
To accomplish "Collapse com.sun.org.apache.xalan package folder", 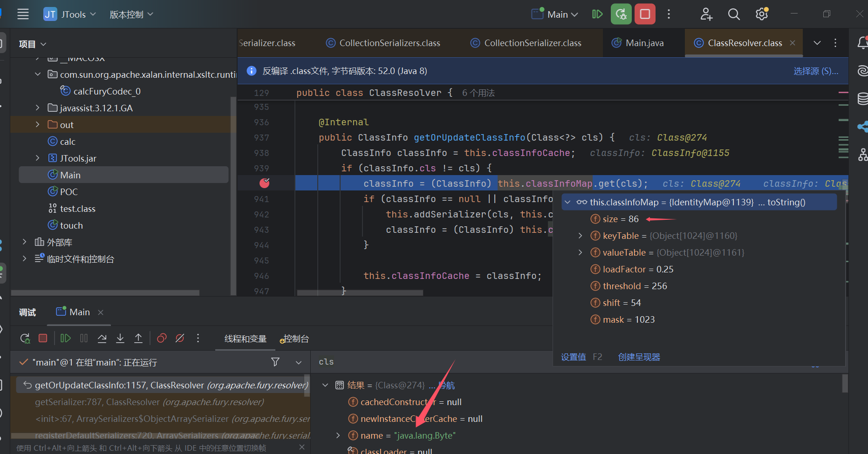I will point(38,75).
